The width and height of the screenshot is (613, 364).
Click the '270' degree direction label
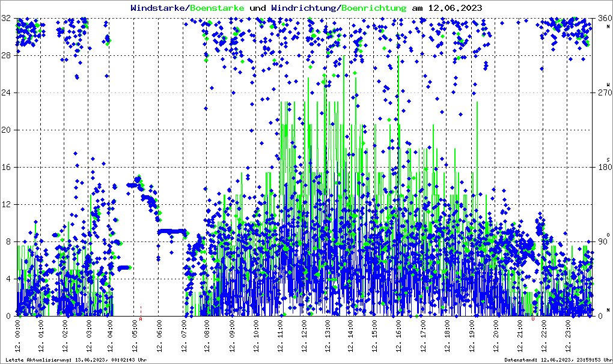click(605, 93)
